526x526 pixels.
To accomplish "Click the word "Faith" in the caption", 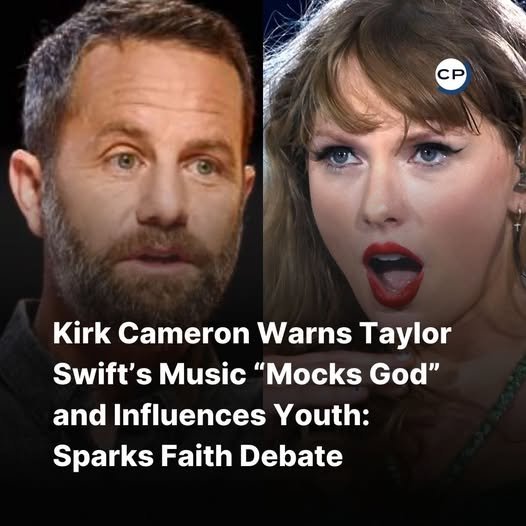I will click(197, 455).
